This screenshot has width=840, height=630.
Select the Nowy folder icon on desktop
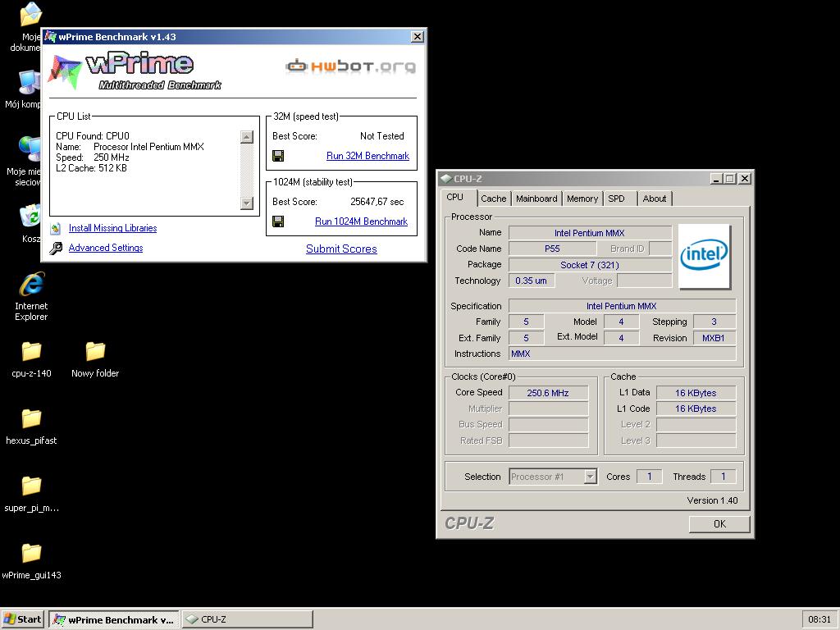pos(95,351)
